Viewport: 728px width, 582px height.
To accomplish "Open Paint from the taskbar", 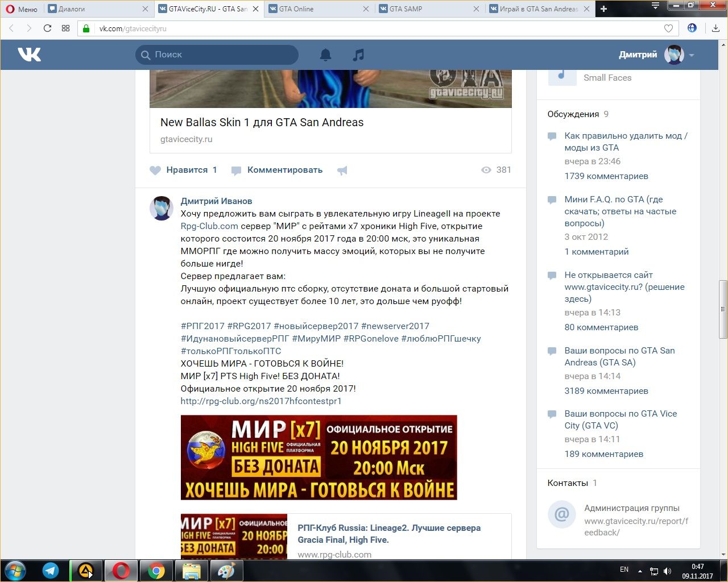I will pos(226,571).
